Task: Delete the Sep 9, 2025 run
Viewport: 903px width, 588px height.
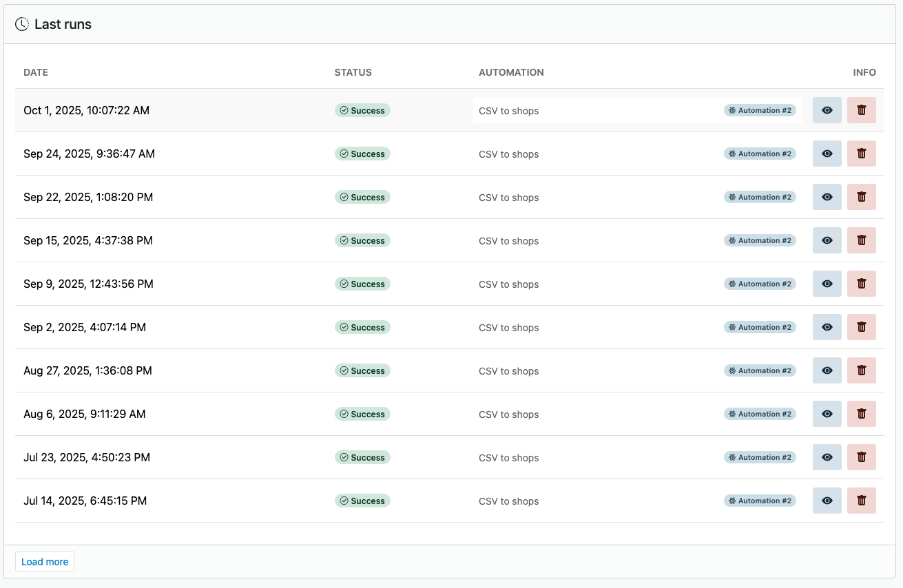Action: 862,284
